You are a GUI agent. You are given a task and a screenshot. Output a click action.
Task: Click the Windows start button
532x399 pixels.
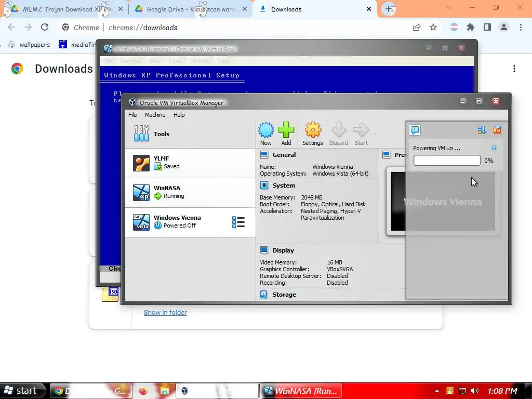click(22, 391)
